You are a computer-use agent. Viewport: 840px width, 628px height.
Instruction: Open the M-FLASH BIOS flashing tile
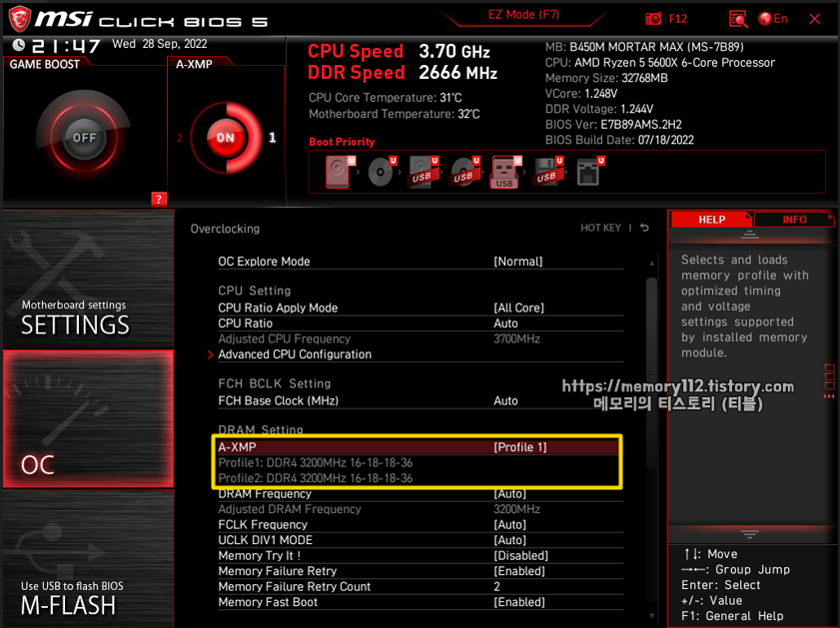click(88, 558)
